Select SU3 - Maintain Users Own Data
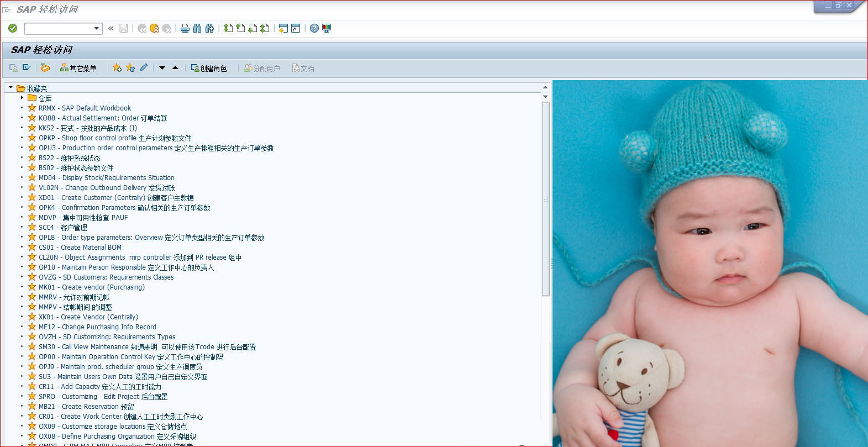The height and width of the screenshot is (447, 868). click(x=123, y=376)
